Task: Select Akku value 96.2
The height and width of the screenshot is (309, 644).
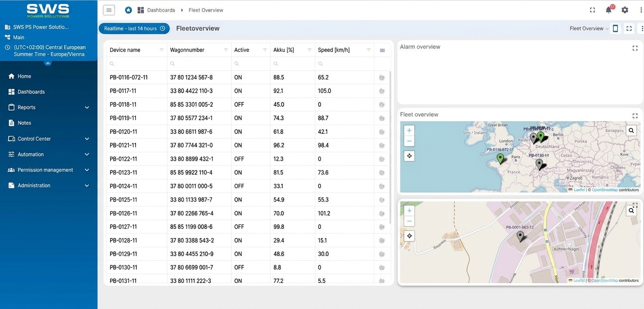Action: (279, 146)
